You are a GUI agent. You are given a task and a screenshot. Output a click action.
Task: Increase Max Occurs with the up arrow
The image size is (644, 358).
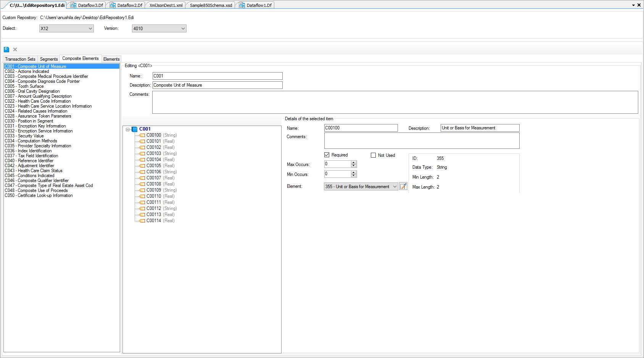click(x=354, y=162)
